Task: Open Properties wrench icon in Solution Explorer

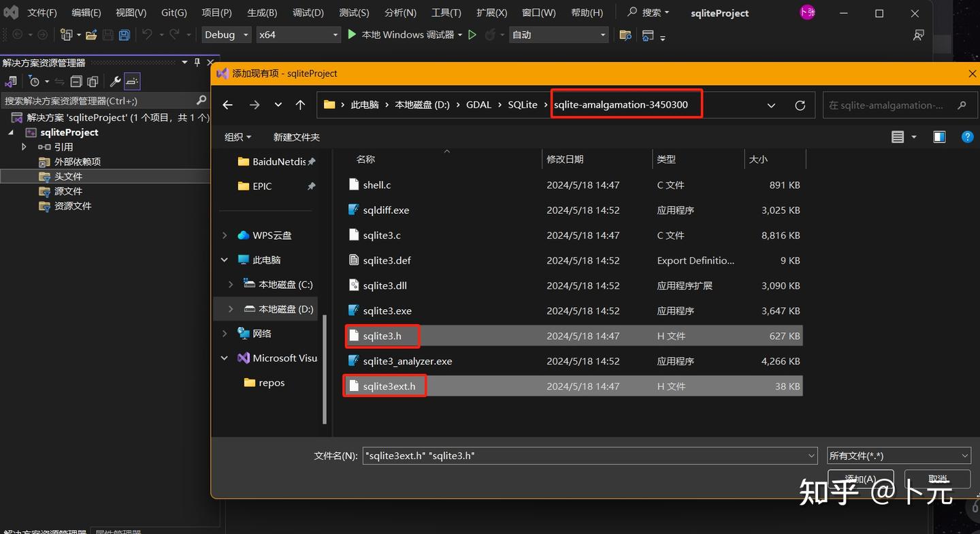Action: click(x=115, y=82)
